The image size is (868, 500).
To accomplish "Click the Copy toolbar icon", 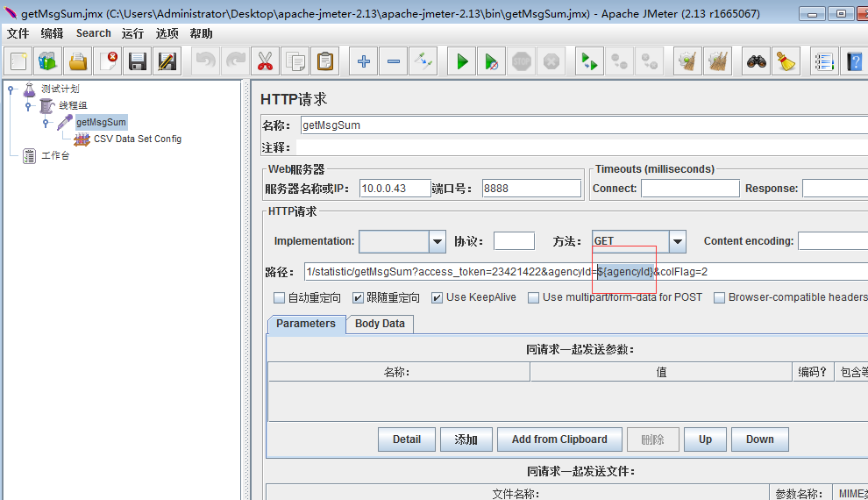I will pos(295,61).
